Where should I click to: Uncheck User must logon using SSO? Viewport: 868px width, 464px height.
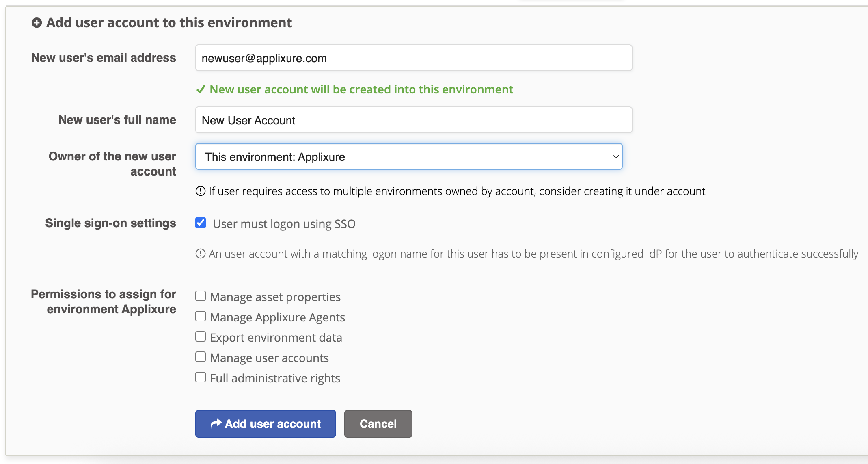(201, 223)
